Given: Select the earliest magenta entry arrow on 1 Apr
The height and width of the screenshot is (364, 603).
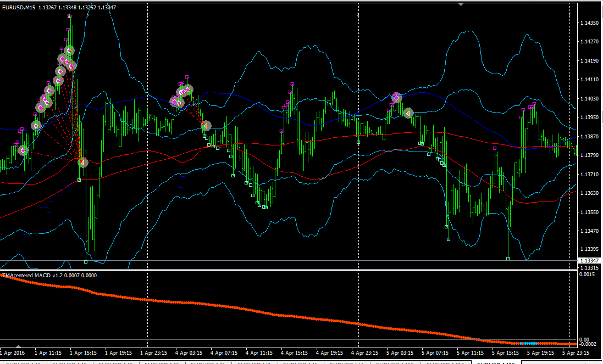Looking at the screenshot, I should point(23,150).
